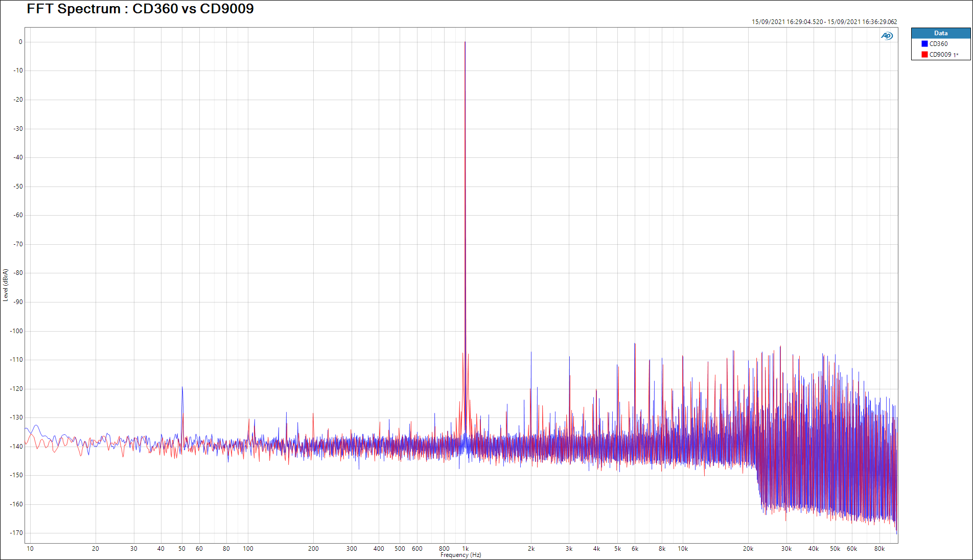Click the 1k tick on frequency axis

point(465,549)
